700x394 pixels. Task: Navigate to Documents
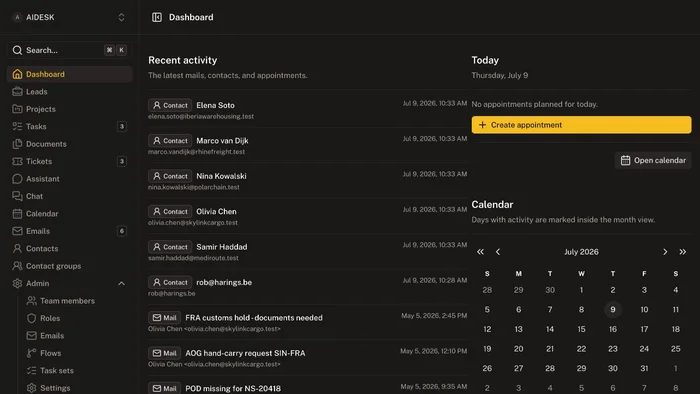(69, 144)
